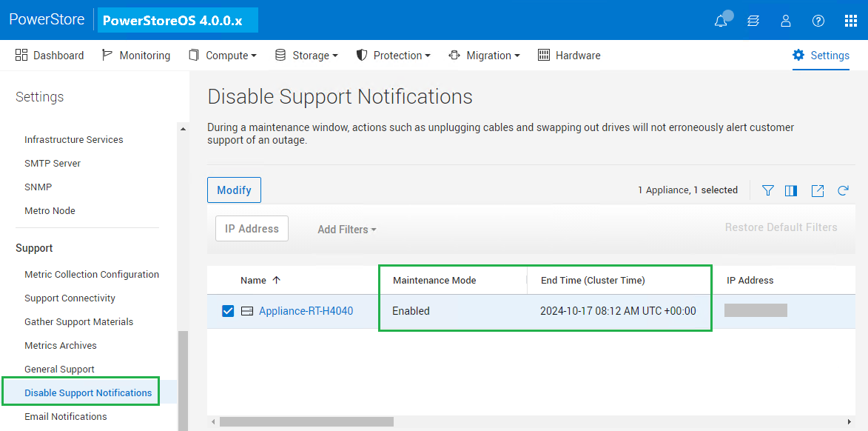Uncheck the Appliance-RT-H4040 row checkbox
This screenshot has height=431, width=868.
pos(228,311)
